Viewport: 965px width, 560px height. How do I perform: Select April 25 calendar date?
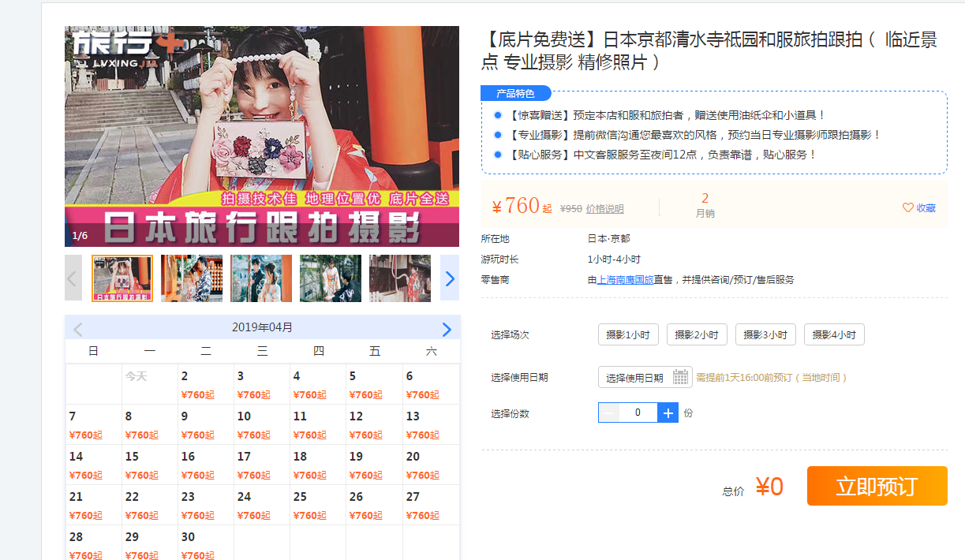click(318, 505)
